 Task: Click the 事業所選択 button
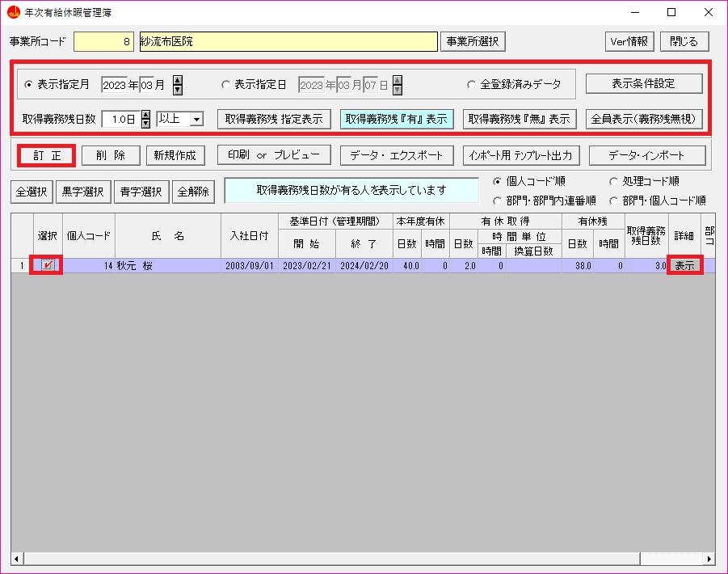tap(473, 42)
